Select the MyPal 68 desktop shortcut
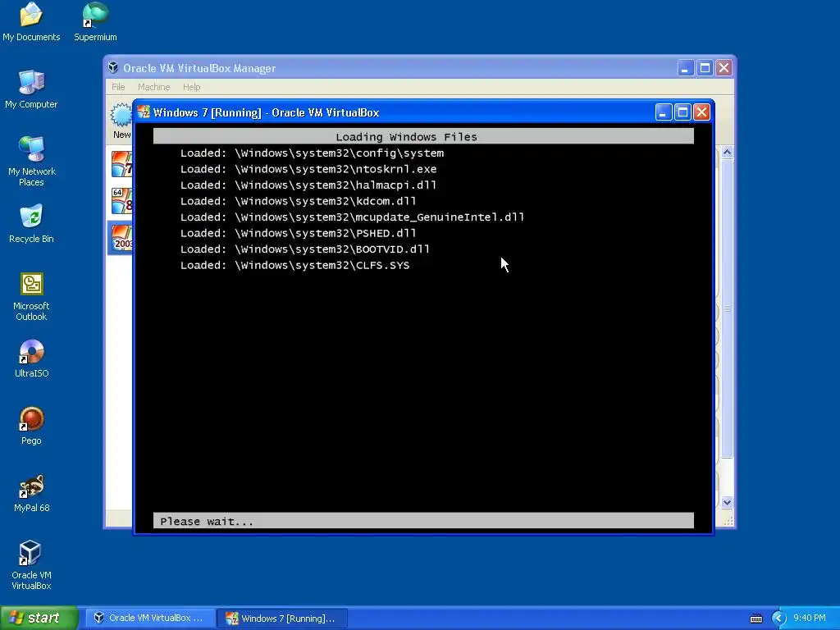The width and height of the screenshot is (840, 630). point(31,493)
